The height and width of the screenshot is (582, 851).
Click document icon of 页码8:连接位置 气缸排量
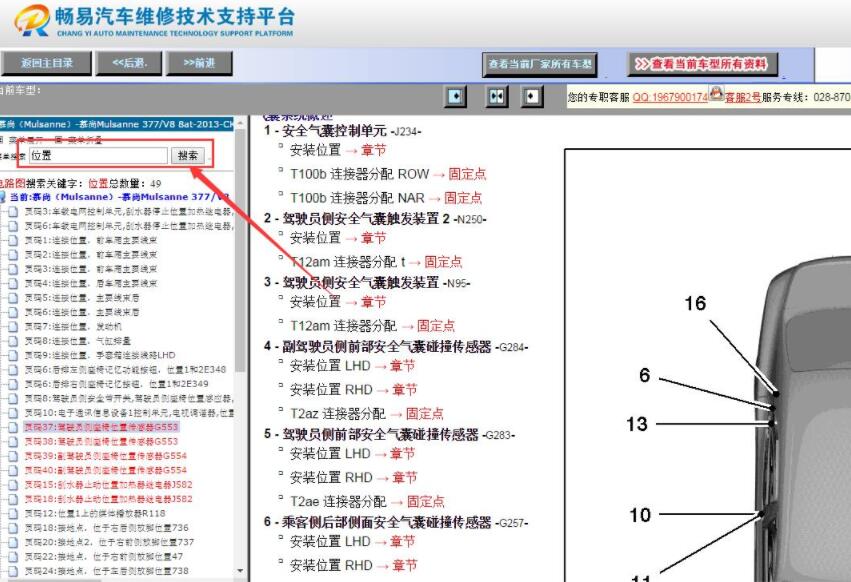pos(12,341)
